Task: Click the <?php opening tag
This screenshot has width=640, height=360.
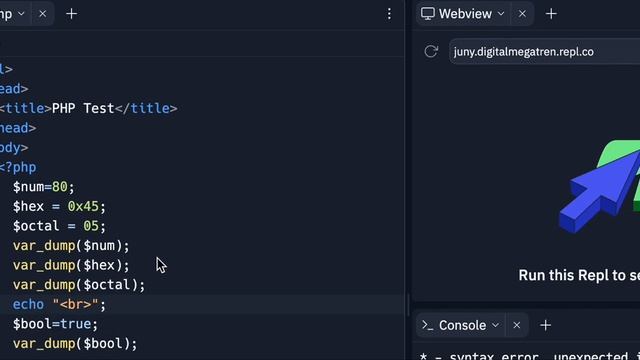Action: [x=18, y=167]
